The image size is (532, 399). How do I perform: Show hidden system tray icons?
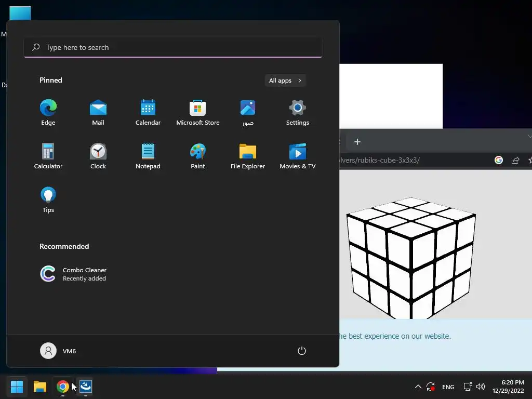pyautogui.click(x=418, y=387)
